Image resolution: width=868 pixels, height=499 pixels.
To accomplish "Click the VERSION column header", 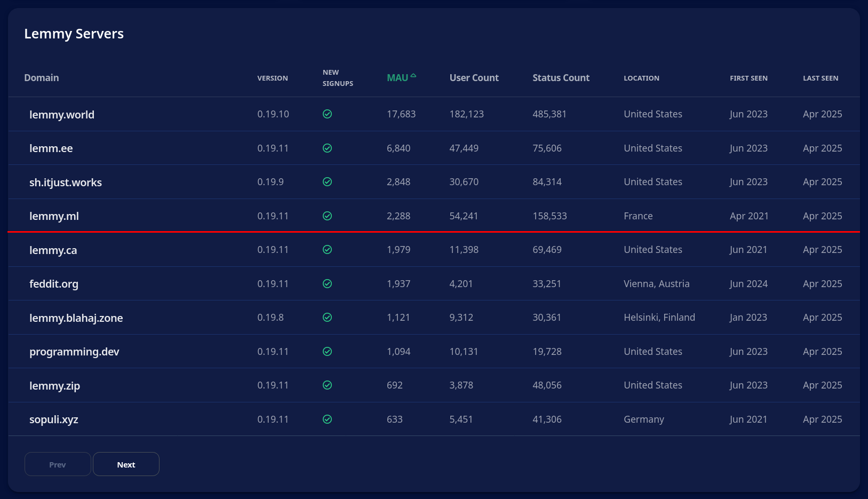I will (x=273, y=78).
